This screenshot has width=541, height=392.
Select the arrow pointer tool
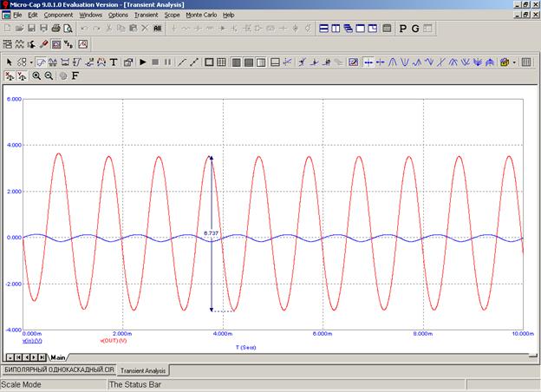(10, 62)
